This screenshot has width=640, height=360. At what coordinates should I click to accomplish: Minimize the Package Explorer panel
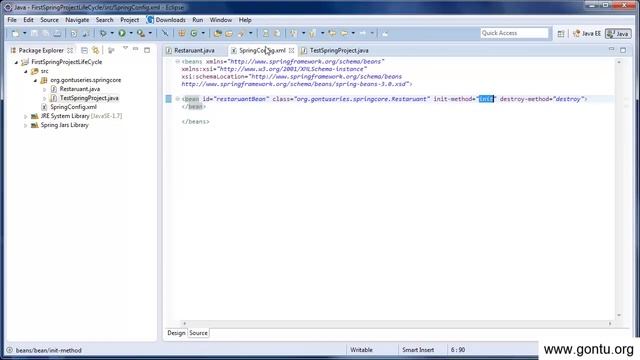pyautogui.click(x=136, y=49)
